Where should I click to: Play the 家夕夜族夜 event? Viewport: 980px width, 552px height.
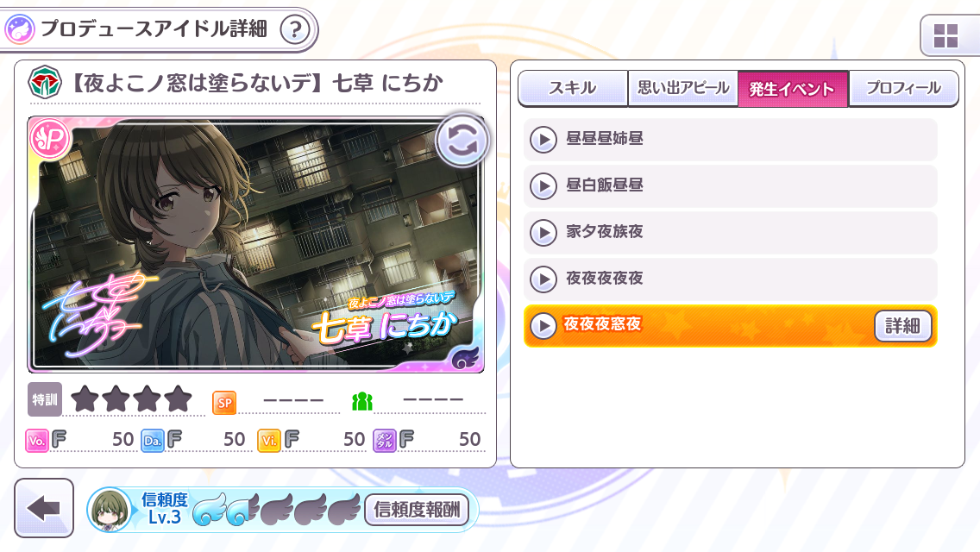(543, 233)
